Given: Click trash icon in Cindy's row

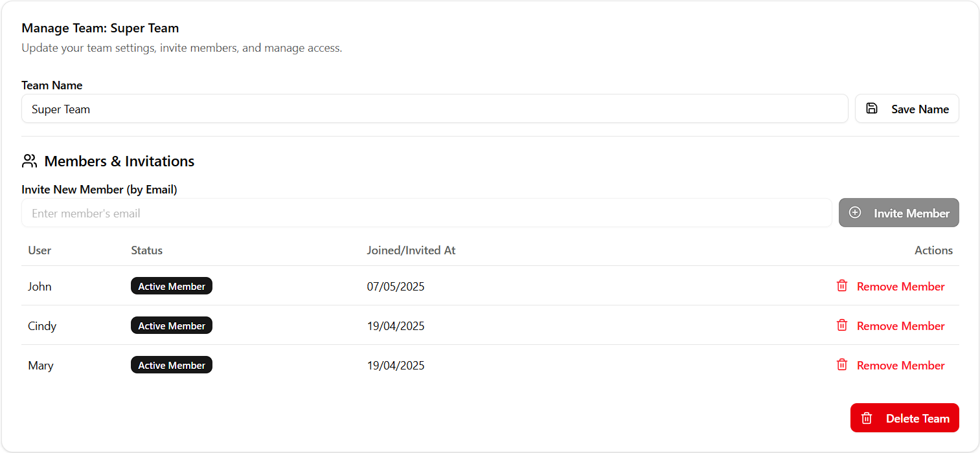Looking at the screenshot, I should pyautogui.click(x=842, y=326).
